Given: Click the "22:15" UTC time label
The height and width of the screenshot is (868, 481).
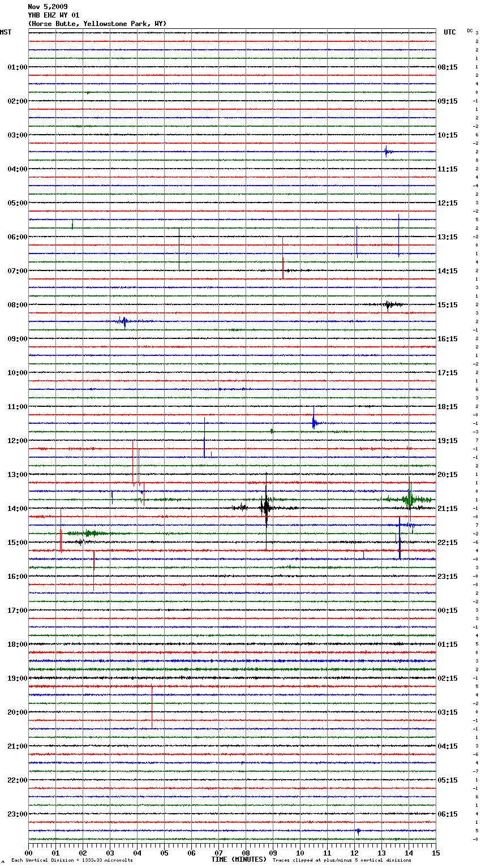Looking at the screenshot, I should (x=448, y=543).
